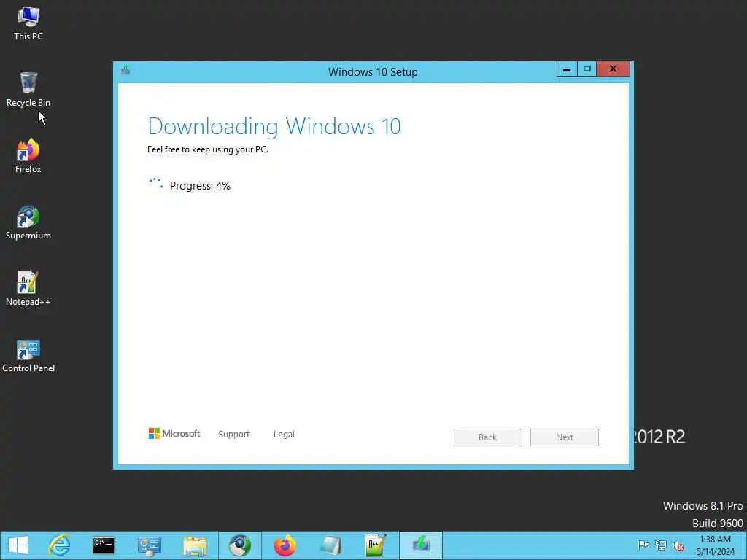
Task: Open Action Center flag in tray
Action: coord(643,545)
